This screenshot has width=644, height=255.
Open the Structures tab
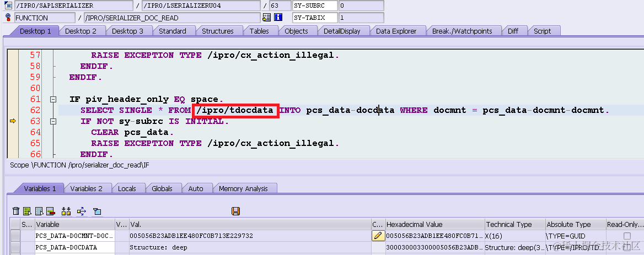(218, 31)
